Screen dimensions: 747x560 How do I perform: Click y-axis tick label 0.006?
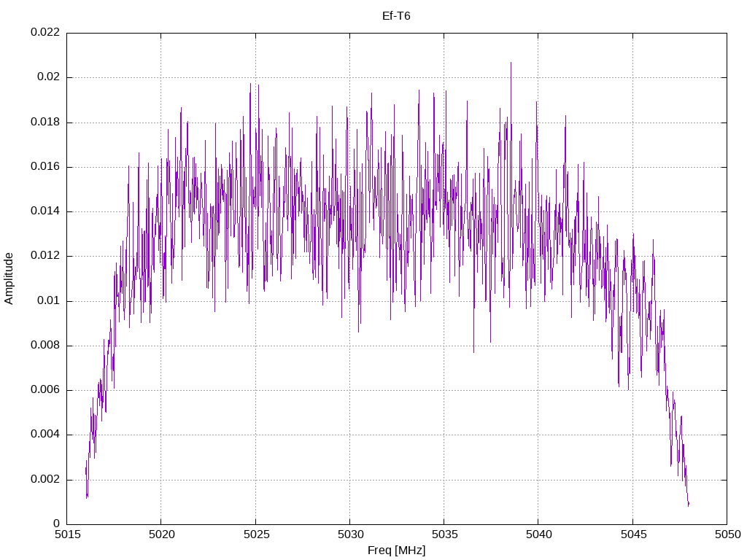pyautogui.click(x=45, y=390)
